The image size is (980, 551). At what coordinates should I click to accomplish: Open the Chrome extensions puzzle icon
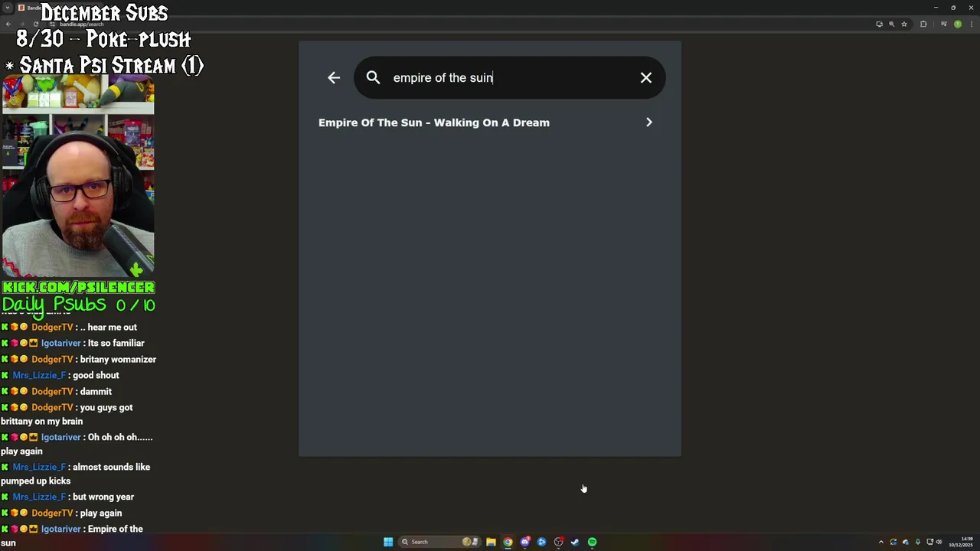923,24
